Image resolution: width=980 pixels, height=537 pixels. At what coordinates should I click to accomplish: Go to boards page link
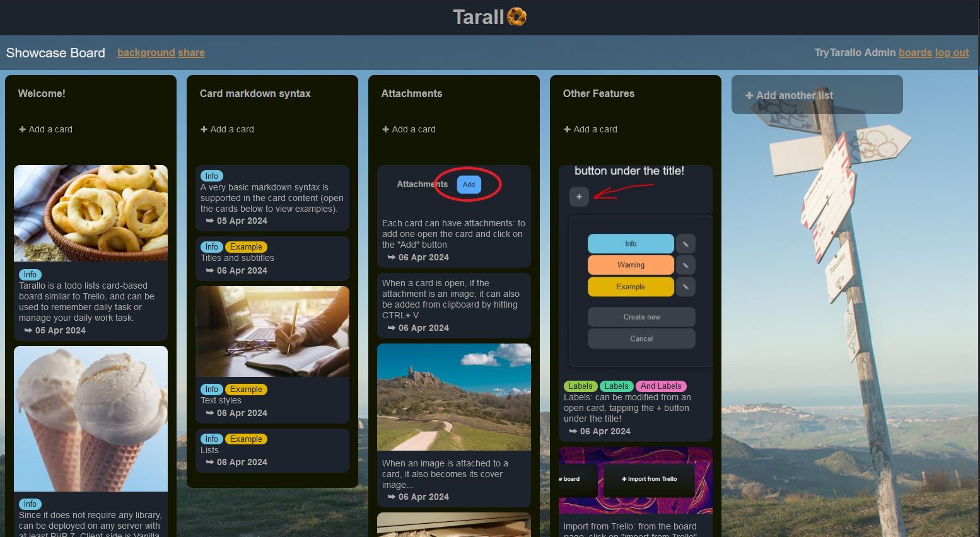915,53
